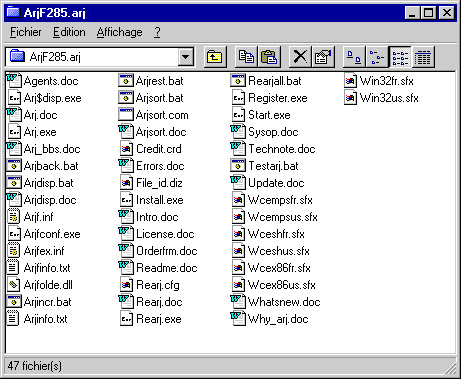Image resolution: width=461 pixels, height=379 pixels.
Task: Click the ArjF285.arj address combo box
Action: pos(100,57)
